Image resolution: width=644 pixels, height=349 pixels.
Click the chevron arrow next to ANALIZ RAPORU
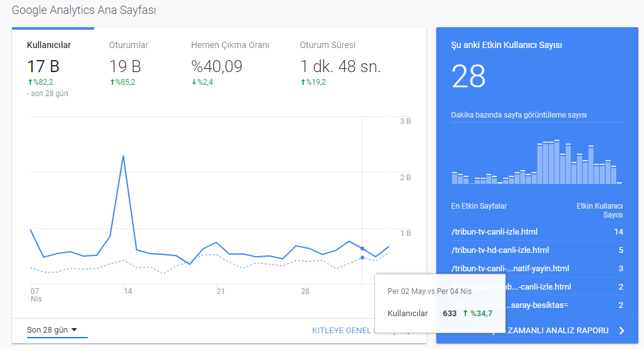(621, 331)
